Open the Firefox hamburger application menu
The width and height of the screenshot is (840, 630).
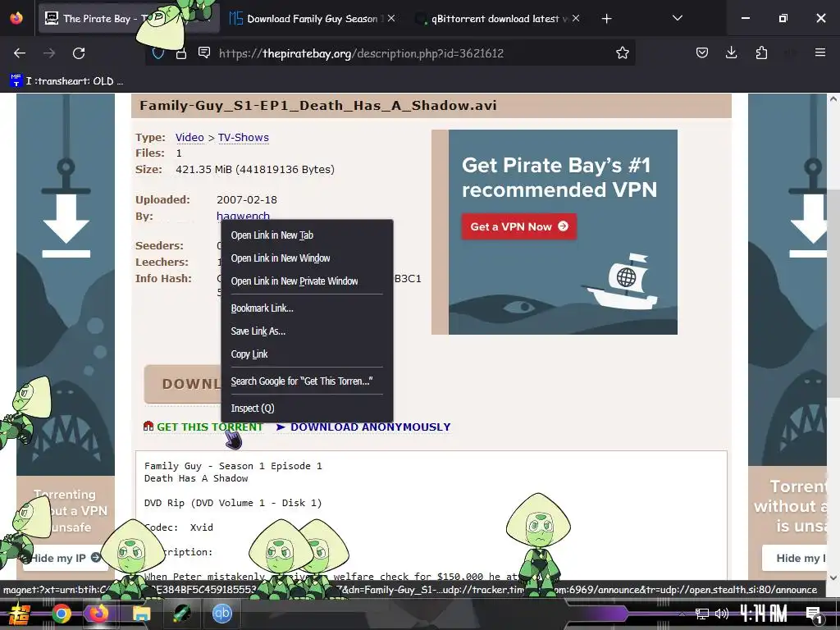(x=819, y=52)
